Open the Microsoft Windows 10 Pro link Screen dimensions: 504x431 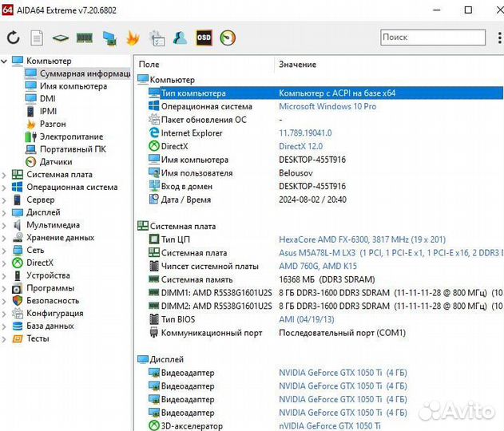click(x=327, y=106)
